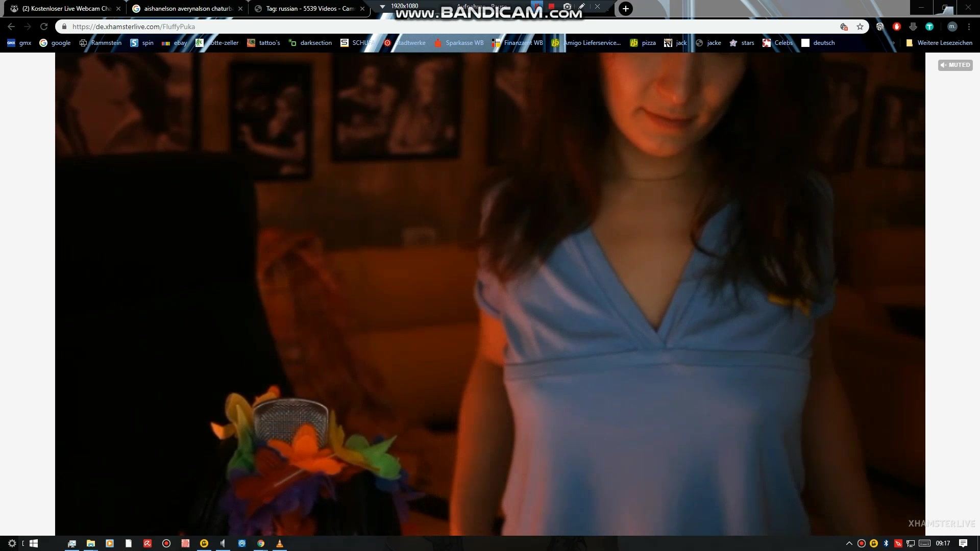Viewport: 980px width, 551px height.
Task: Click the Bandicam pencil draw tool
Action: pos(582,6)
